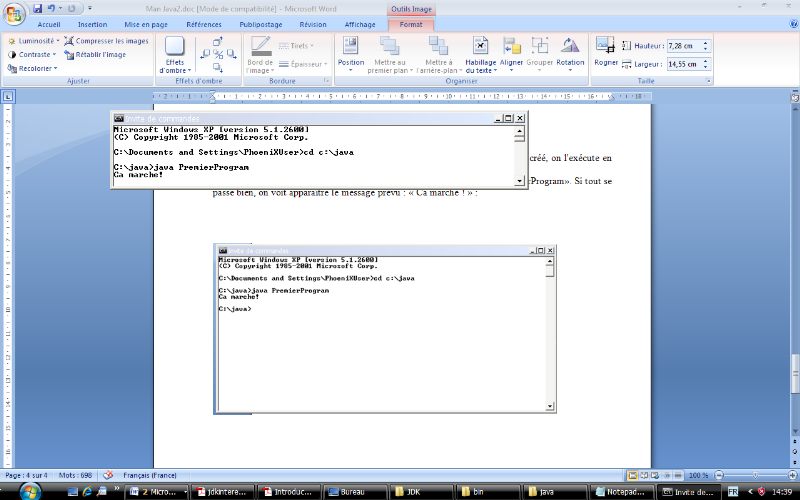This screenshot has width=800, height=500.
Task: Activate the Rogner crop tool
Action: (606, 52)
